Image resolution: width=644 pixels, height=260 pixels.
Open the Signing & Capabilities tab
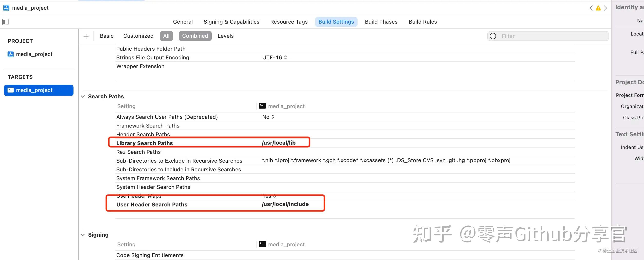[231, 22]
